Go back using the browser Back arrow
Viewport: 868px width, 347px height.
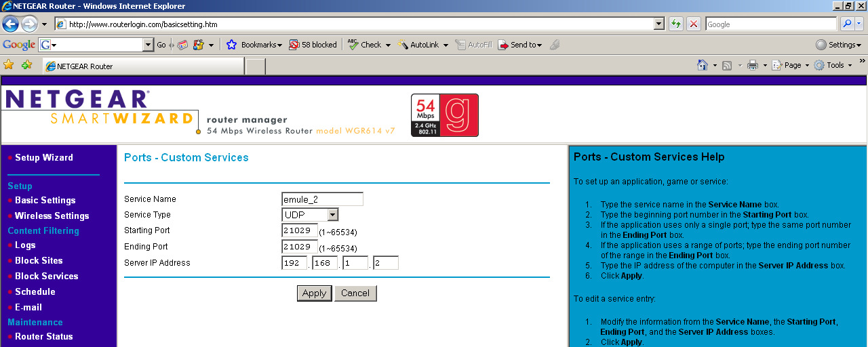[x=10, y=24]
